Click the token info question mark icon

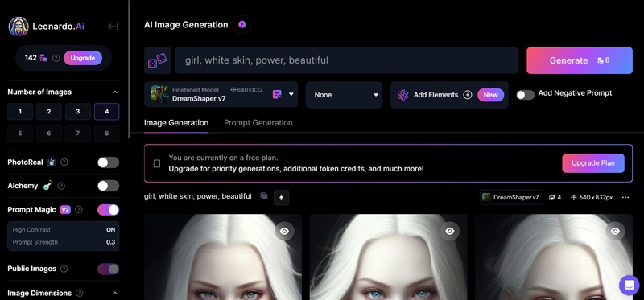pyautogui.click(x=56, y=58)
